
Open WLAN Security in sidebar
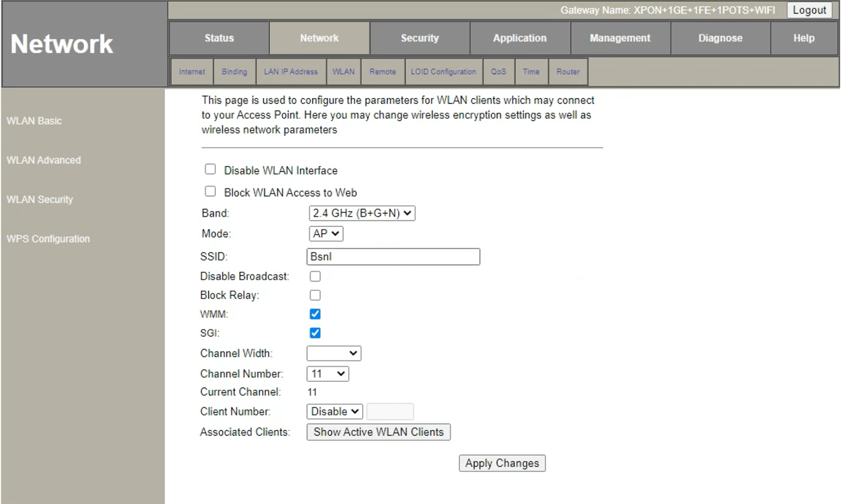(x=40, y=200)
